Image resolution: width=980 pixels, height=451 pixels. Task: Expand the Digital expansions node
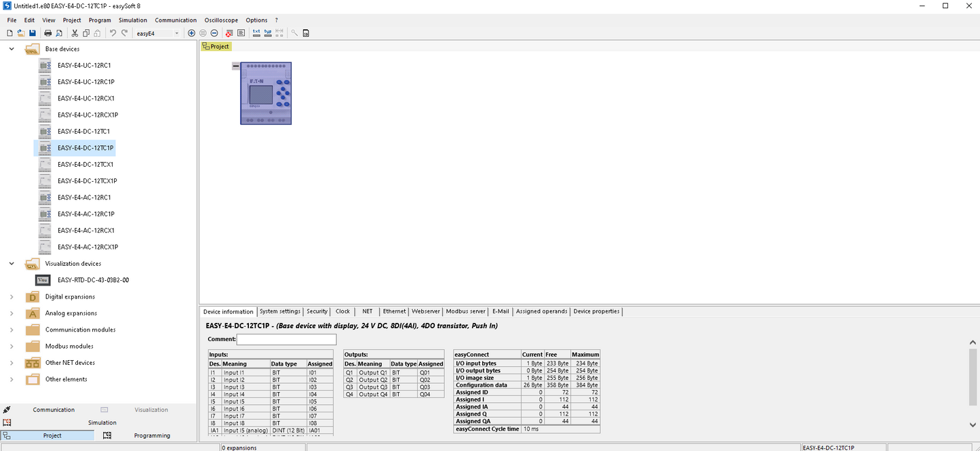pyautogui.click(x=12, y=296)
